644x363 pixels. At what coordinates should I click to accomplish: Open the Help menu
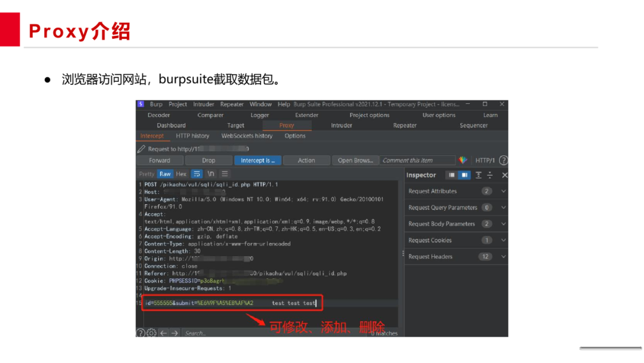[x=283, y=104]
